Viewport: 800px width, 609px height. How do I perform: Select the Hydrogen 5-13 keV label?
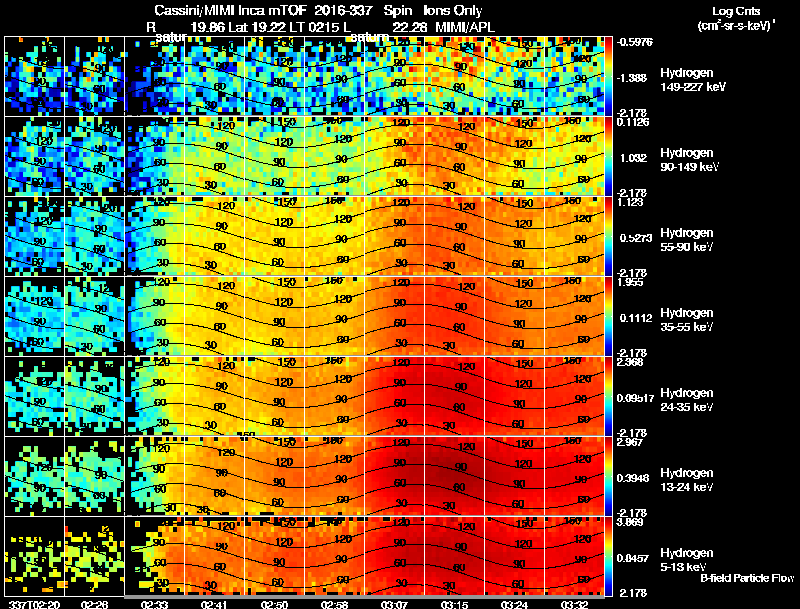pos(687,560)
